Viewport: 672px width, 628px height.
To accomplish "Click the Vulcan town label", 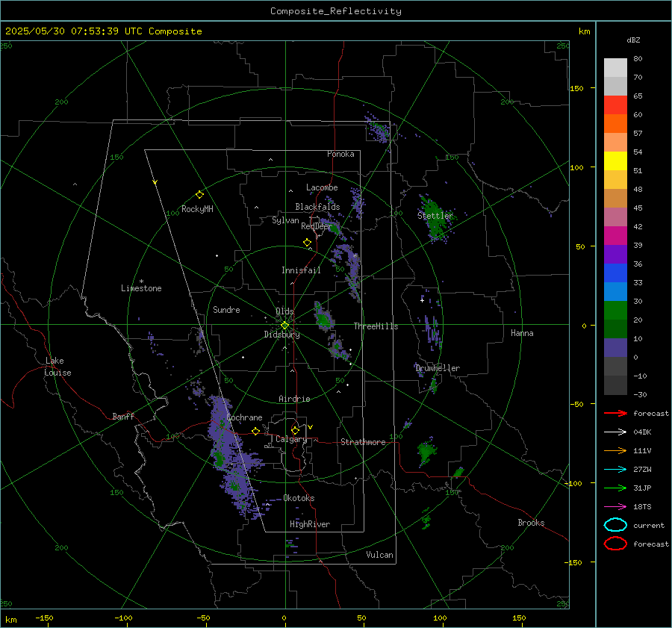I will [379, 555].
